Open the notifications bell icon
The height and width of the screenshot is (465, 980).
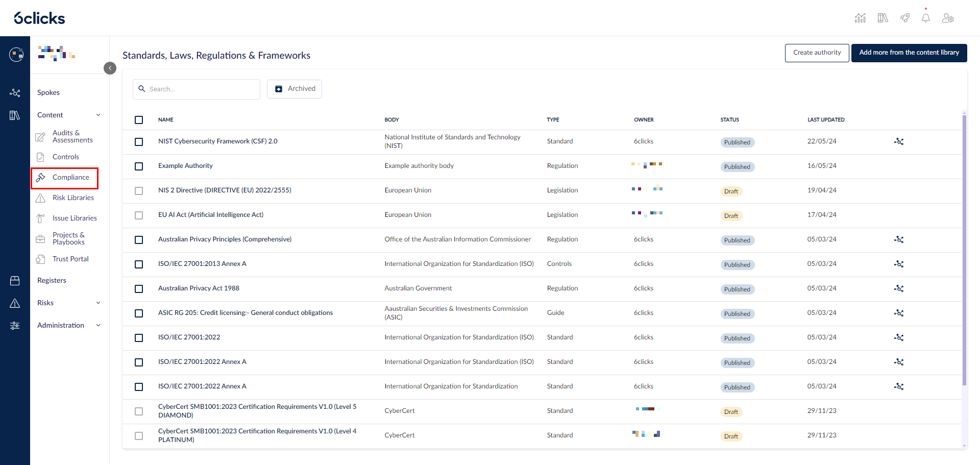pos(925,18)
